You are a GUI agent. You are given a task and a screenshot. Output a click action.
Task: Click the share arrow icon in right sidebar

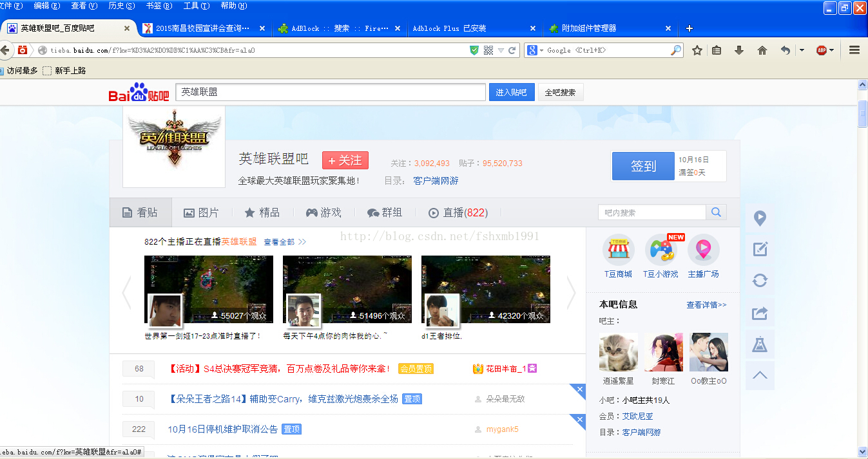[x=760, y=313]
